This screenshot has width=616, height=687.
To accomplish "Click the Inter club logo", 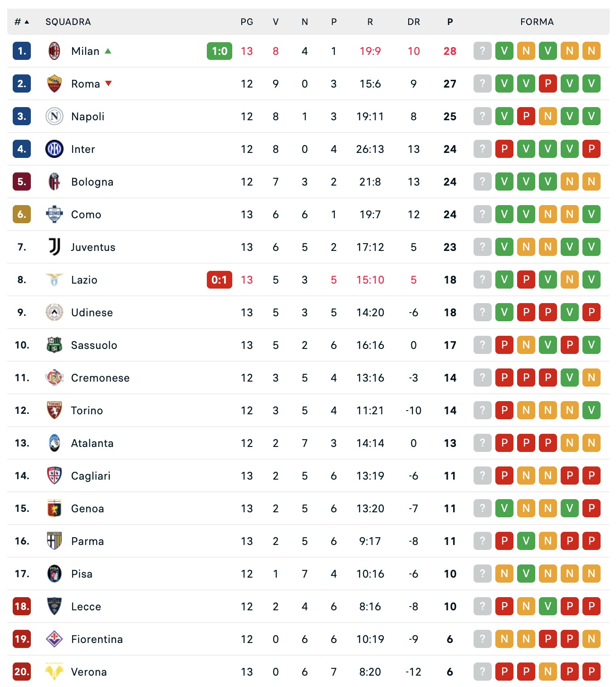I will 54,149.
